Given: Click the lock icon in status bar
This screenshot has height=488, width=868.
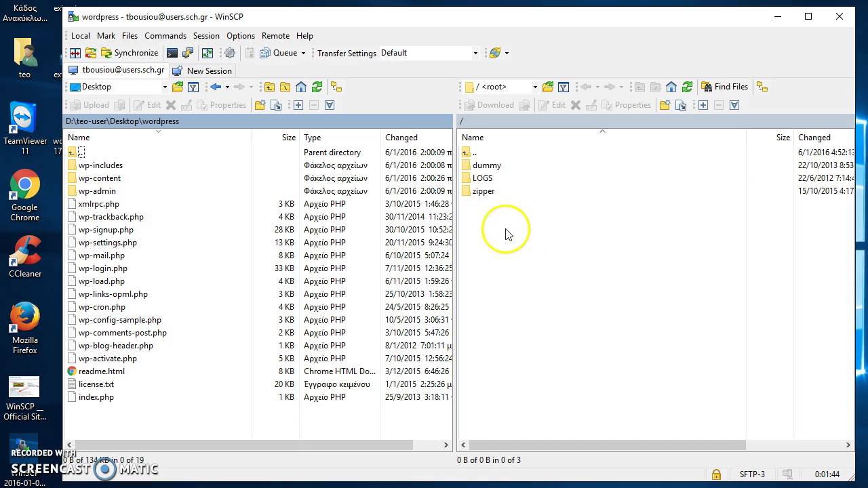Looking at the screenshot, I should tap(716, 474).
